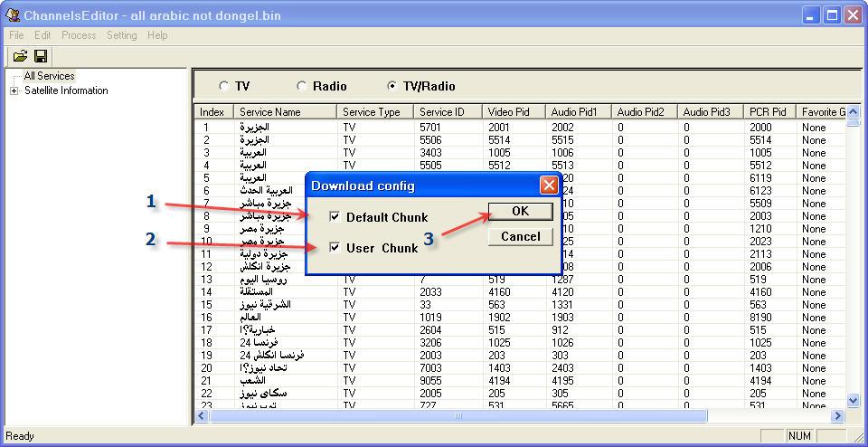The height and width of the screenshot is (447, 868).
Task: Click PCR Pid cell 2113
Action: [x=761, y=253]
